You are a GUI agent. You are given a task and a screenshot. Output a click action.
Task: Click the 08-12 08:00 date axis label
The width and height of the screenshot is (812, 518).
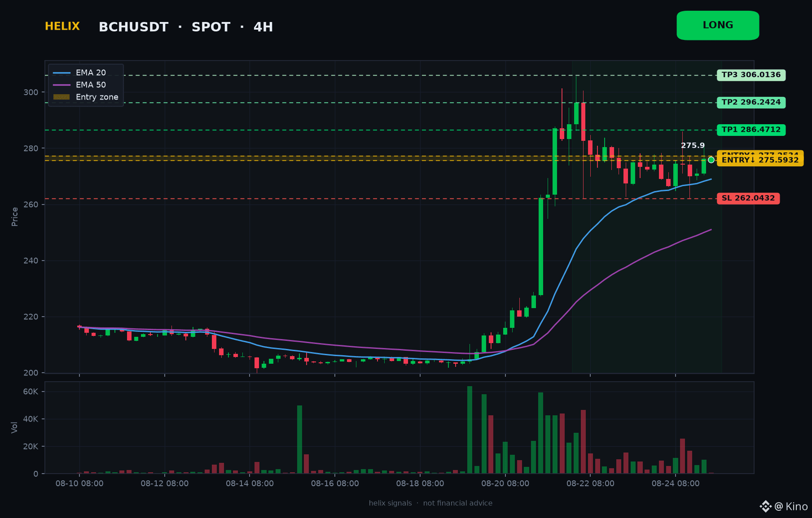pyautogui.click(x=165, y=483)
